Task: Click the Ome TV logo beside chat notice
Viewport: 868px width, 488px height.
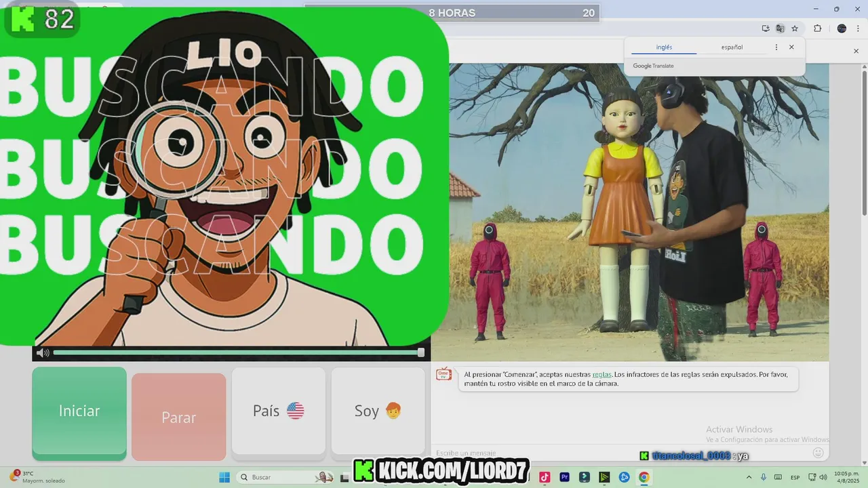Action: pyautogui.click(x=443, y=374)
